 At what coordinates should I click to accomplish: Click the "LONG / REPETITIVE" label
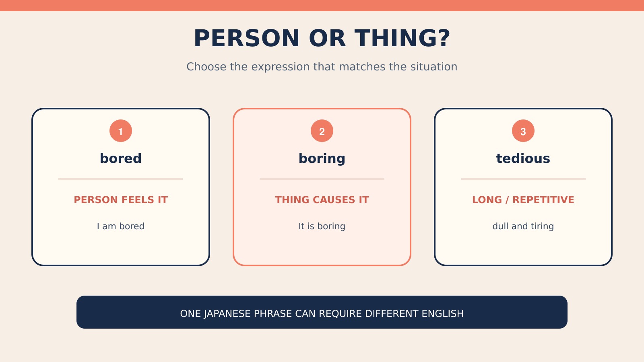[x=523, y=200]
